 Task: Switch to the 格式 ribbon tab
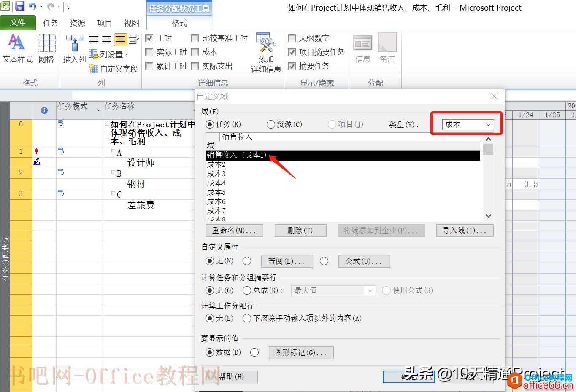179,23
